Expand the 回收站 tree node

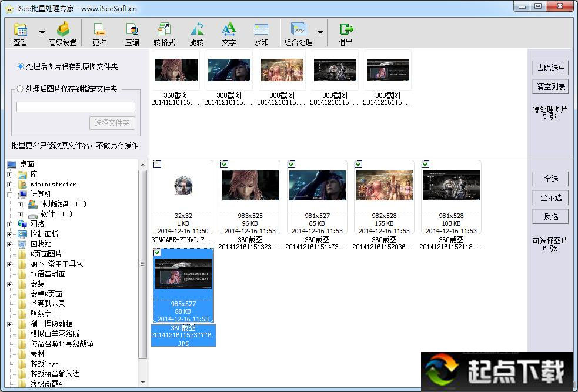tap(10, 244)
